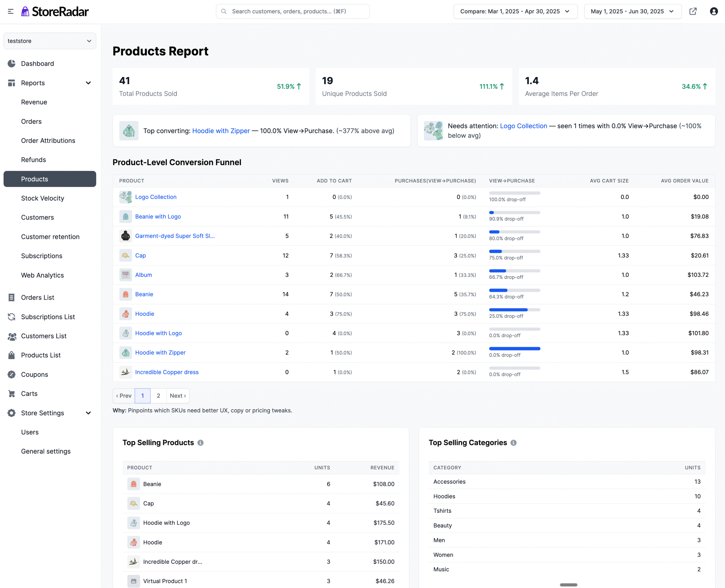The width and height of the screenshot is (725, 588).
Task: Select Web Analytics in the sidebar
Action: (x=42, y=275)
